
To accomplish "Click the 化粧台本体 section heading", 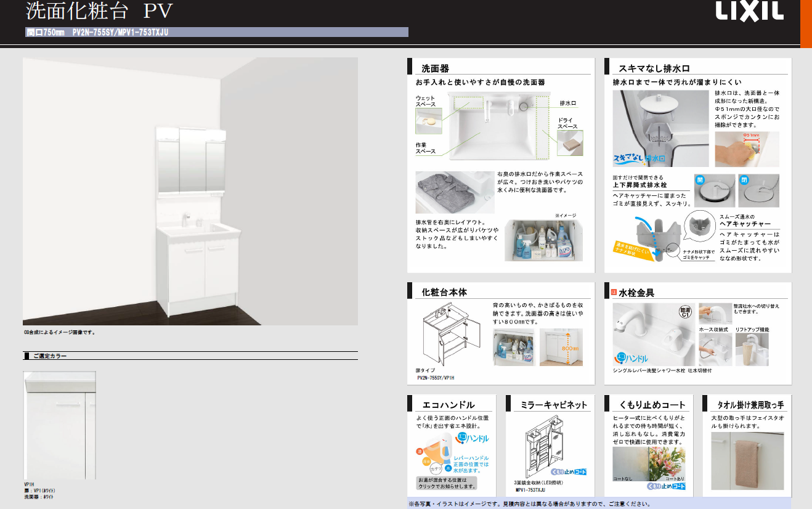I will (445, 292).
